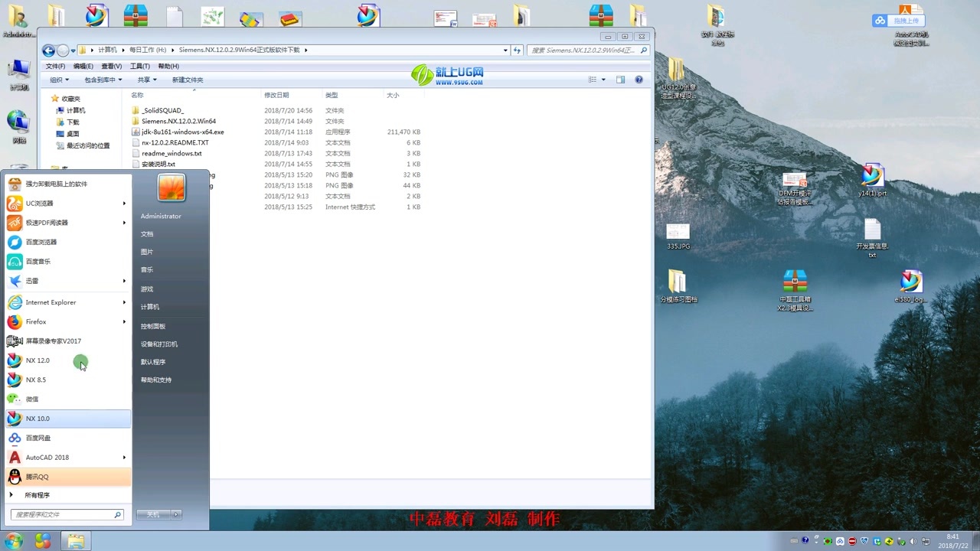This screenshot has width=980, height=551.
Task: Open UC浏览器 from the start menu
Action: pyautogui.click(x=68, y=203)
